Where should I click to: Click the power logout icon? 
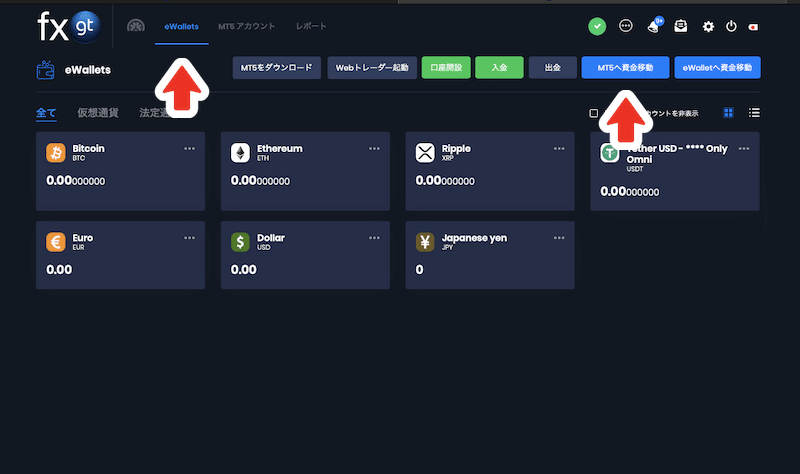tap(731, 26)
